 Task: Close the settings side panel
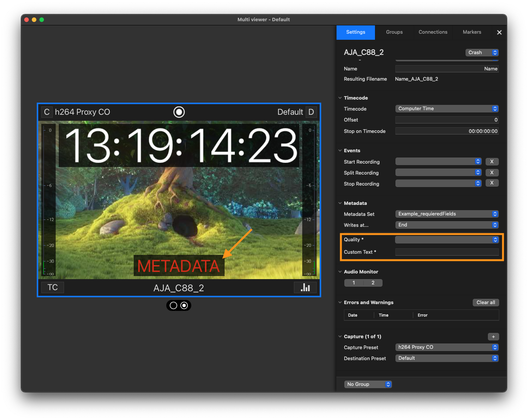[x=499, y=33]
